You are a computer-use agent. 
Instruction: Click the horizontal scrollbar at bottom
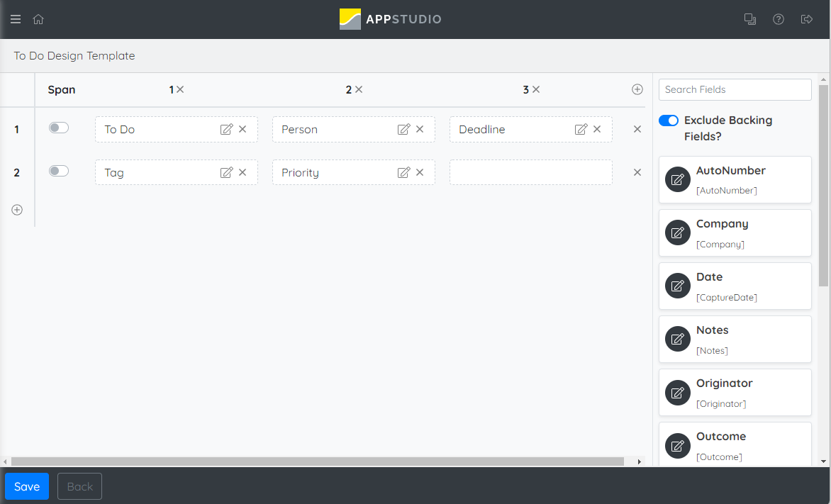point(317,461)
